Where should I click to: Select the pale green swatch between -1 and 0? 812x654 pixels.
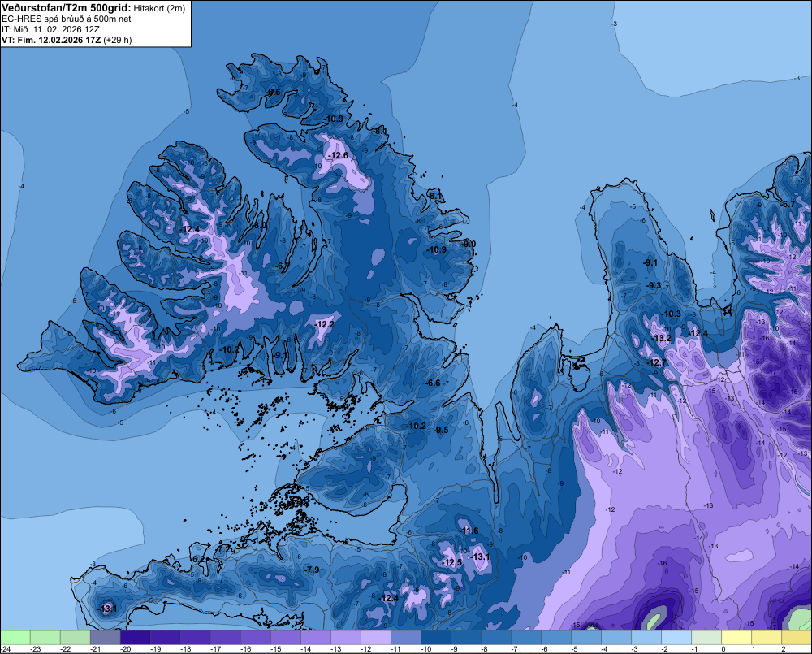(706, 637)
